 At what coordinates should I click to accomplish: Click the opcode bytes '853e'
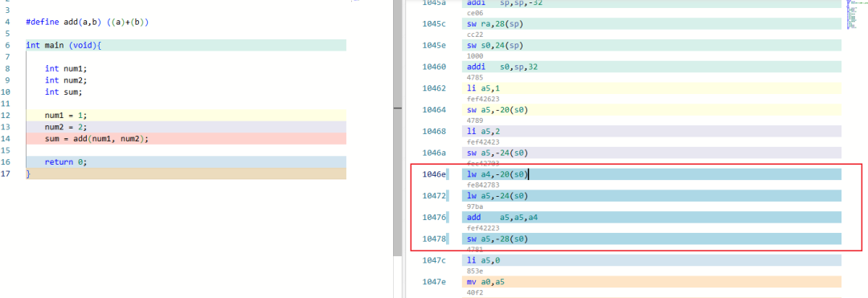tap(476, 271)
